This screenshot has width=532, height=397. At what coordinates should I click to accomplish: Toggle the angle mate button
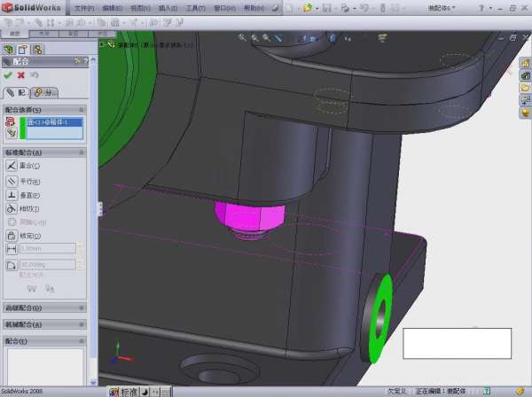(12, 264)
